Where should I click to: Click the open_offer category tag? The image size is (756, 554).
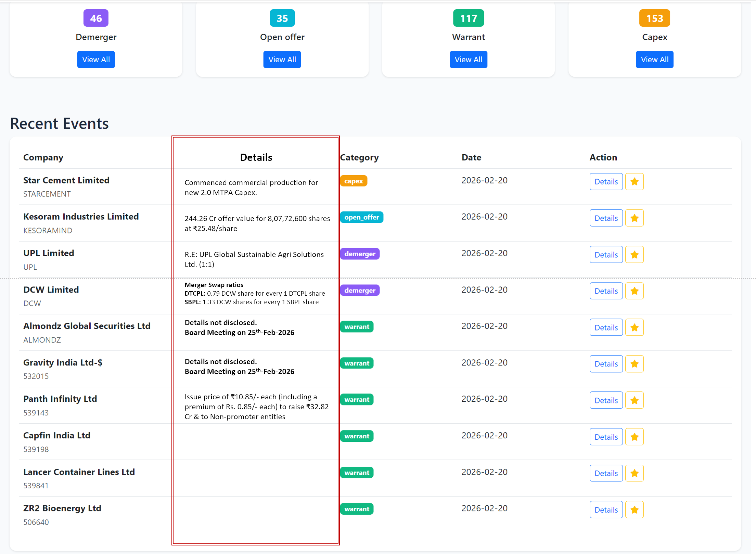tap(361, 217)
